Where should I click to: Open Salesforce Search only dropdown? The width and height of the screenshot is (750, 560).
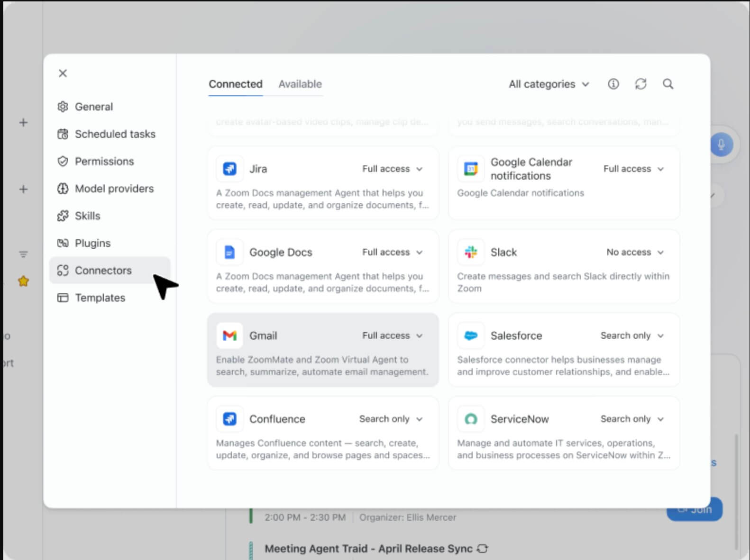point(632,335)
